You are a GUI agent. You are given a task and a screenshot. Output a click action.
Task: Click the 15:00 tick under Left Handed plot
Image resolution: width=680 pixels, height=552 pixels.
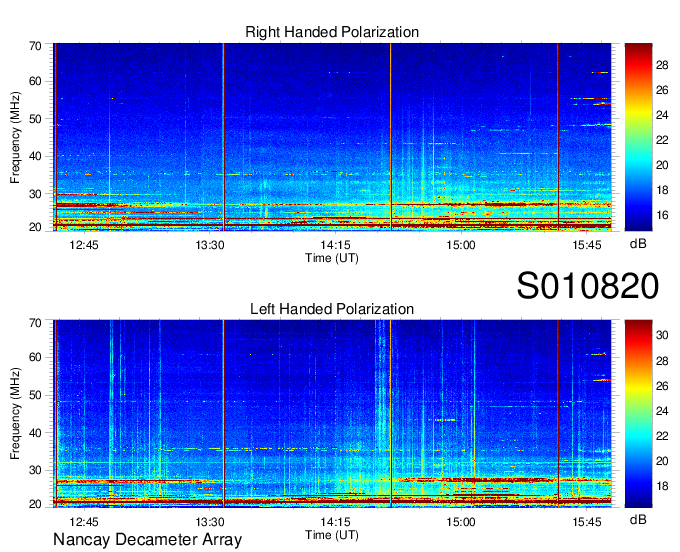tap(461, 522)
